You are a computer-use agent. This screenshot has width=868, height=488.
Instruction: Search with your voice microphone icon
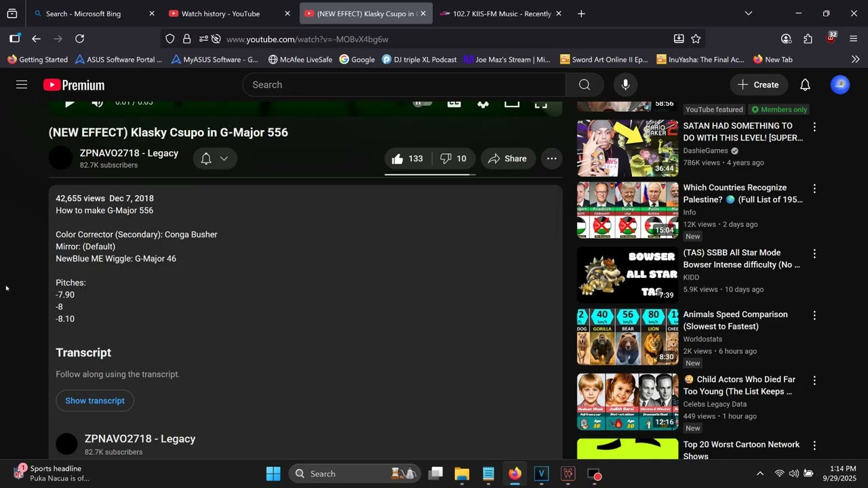(x=625, y=85)
